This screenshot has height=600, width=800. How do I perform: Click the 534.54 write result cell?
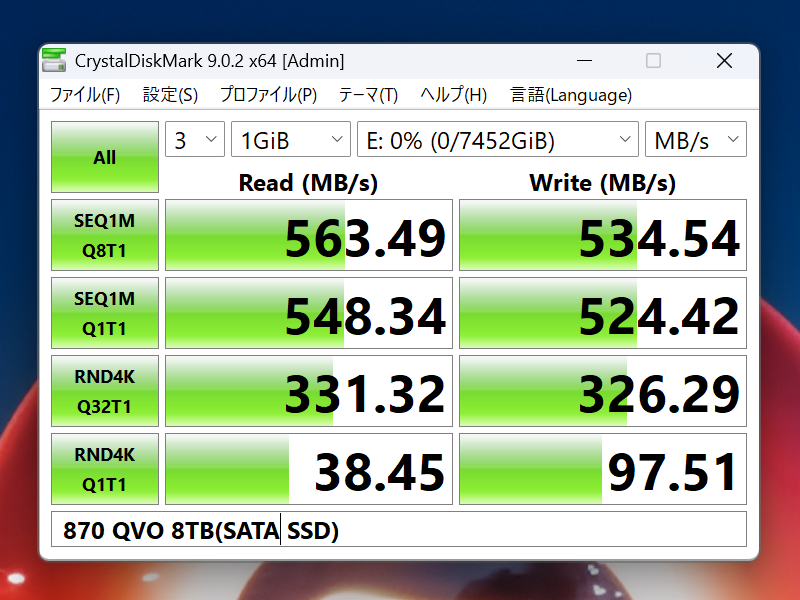pyautogui.click(x=603, y=235)
